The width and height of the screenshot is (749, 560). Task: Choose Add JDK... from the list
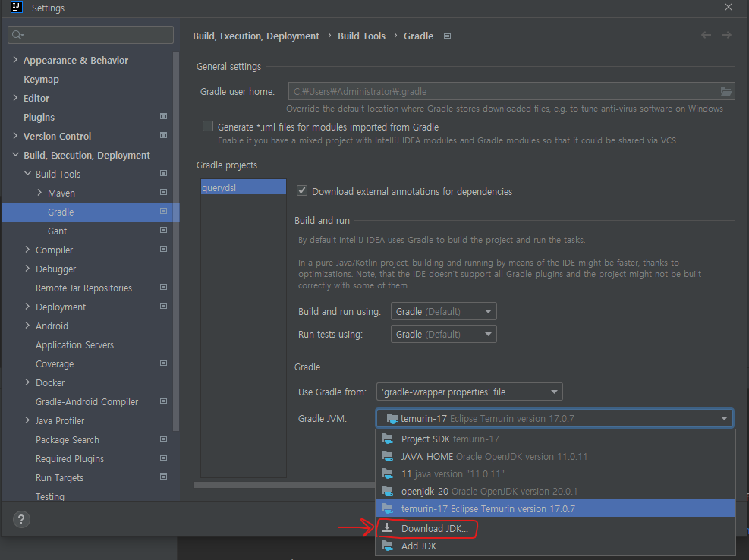coord(555,546)
